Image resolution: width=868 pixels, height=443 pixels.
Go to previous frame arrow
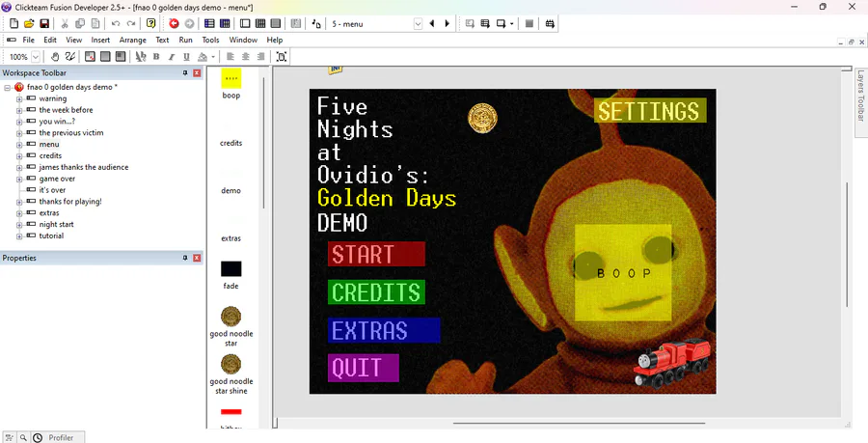432,24
